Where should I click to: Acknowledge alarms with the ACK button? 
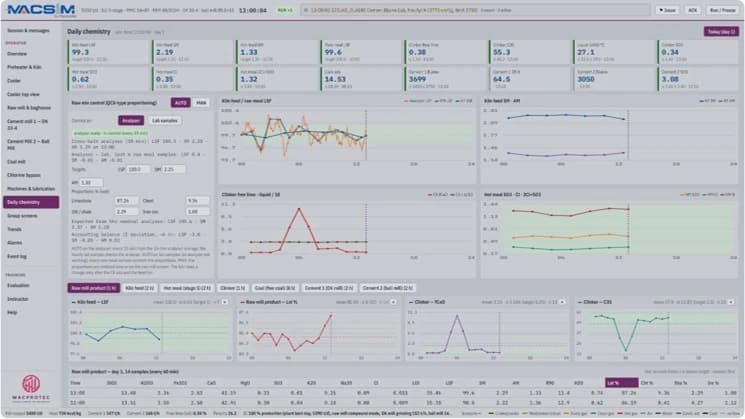click(x=693, y=10)
